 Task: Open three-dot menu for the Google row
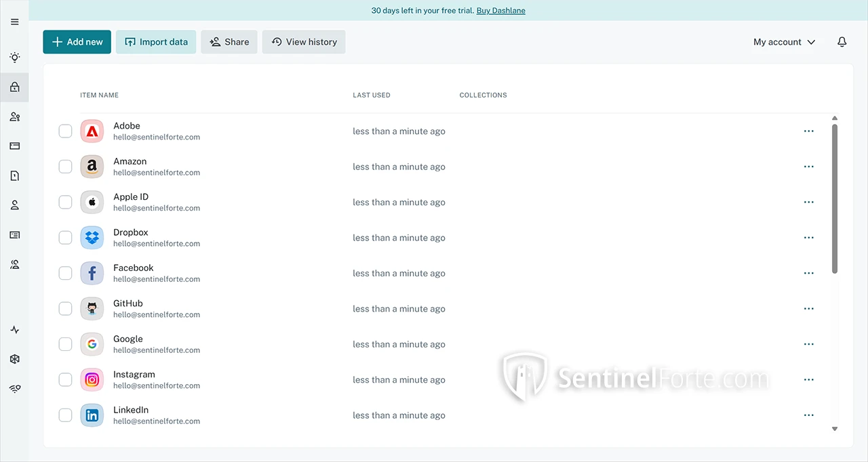pyautogui.click(x=808, y=344)
